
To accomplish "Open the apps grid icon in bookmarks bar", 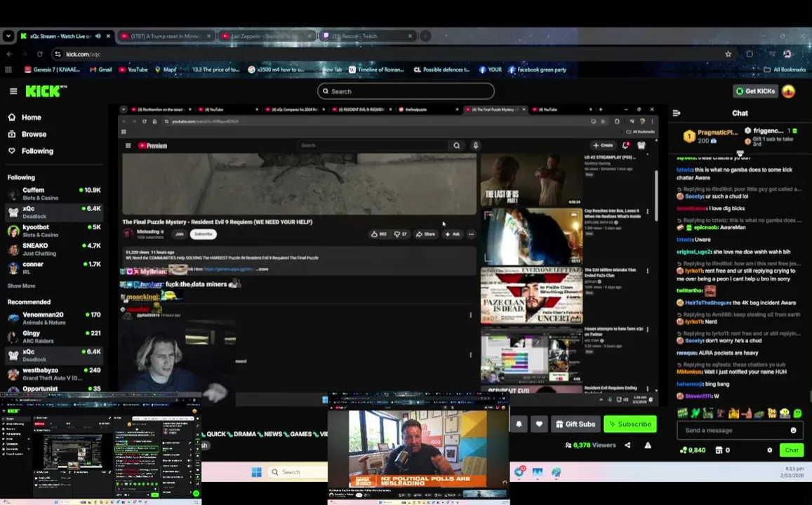I will [8, 69].
